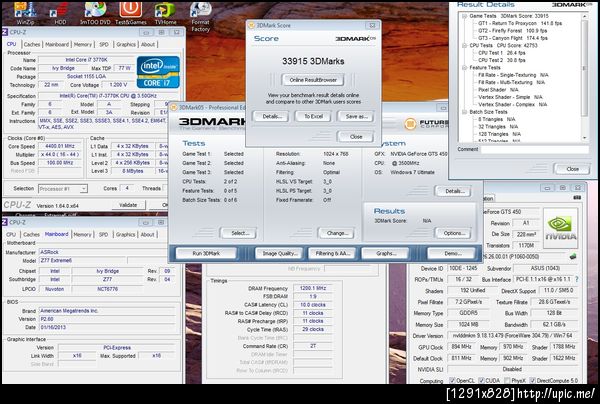Switch to CPU tab in lower CPU-Z window
The width and height of the screenshot is (600, 404).
tap(11, 235)
